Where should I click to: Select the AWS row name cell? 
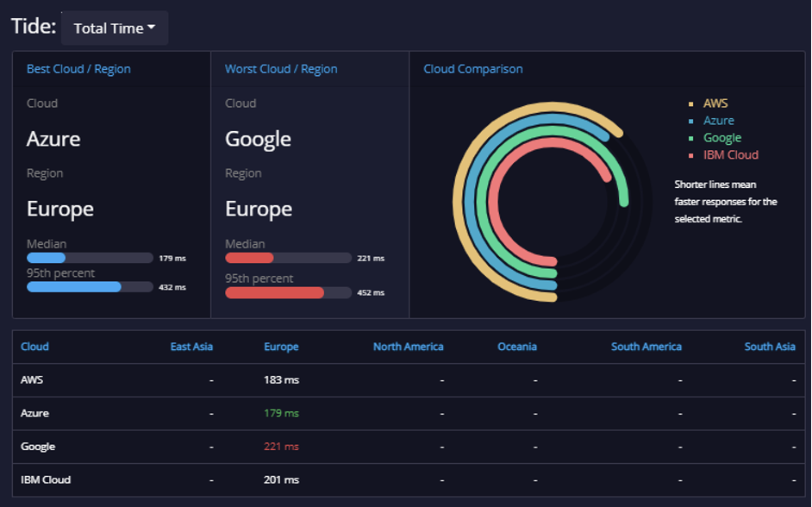32,379
